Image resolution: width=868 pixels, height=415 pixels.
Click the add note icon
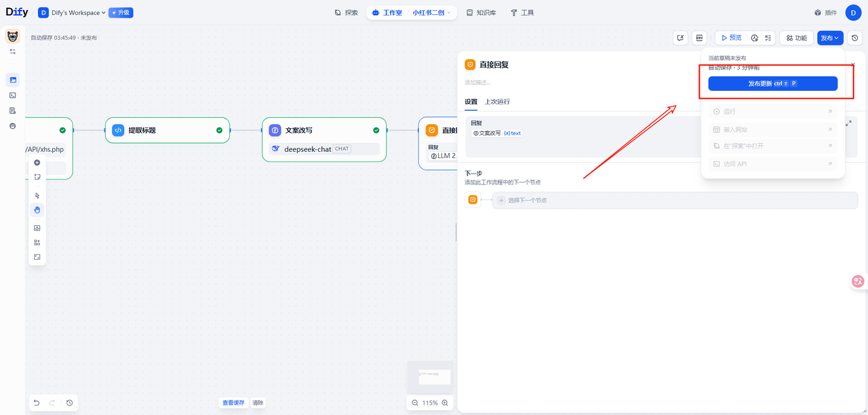click(x=37, y=177)
